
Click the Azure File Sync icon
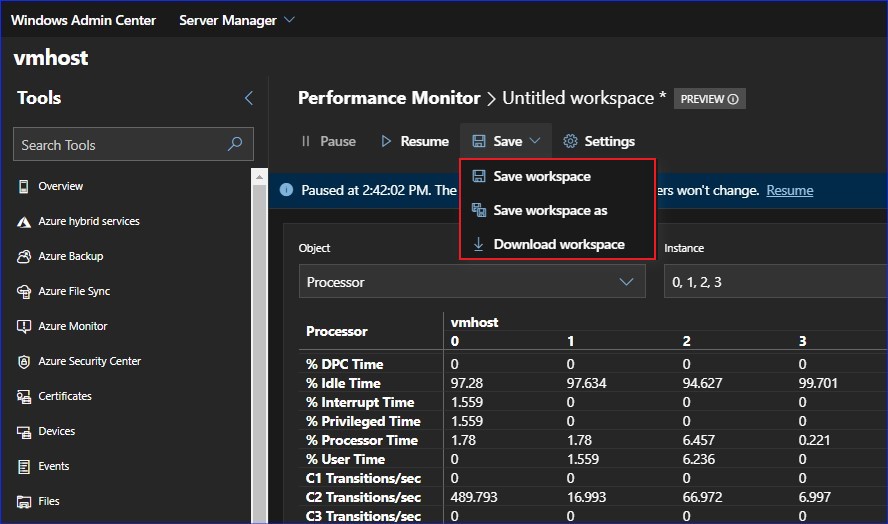[24, 292]
